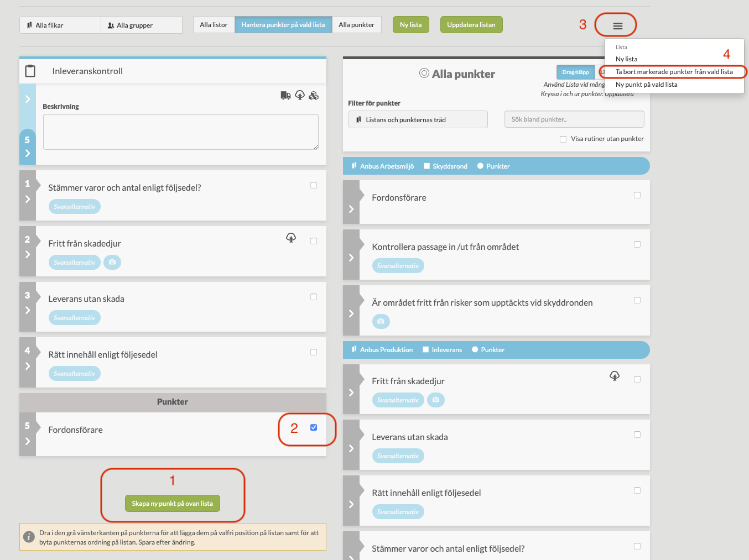Click the green Ny lista button

[x=411, y=25]
